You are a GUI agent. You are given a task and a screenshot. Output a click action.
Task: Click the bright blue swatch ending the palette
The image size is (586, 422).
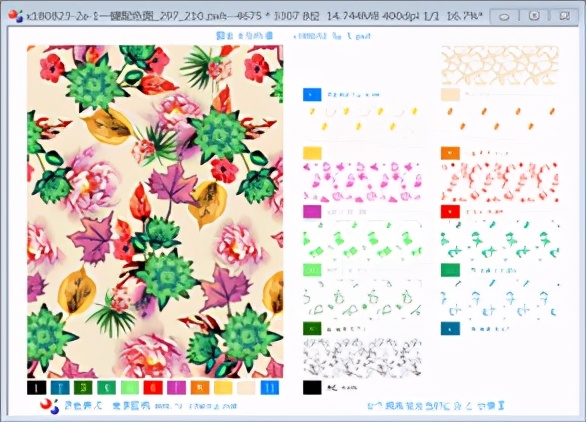pos(269,388)
